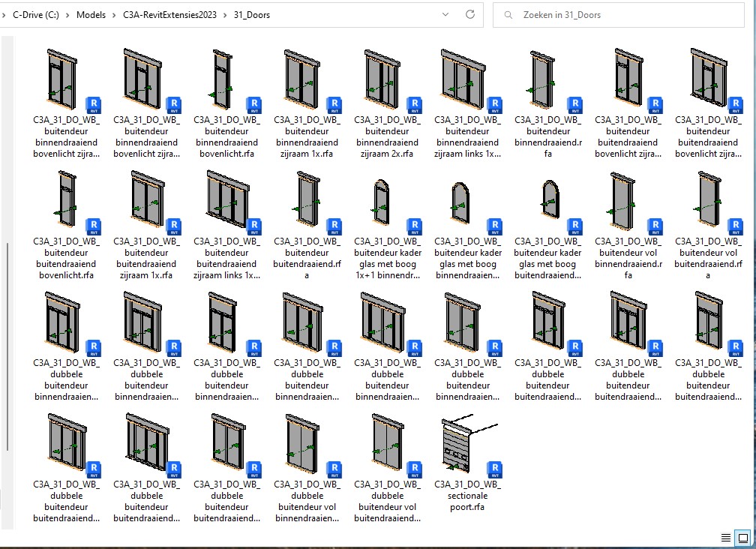Open address bar history dropdown
The width and height of the screenshot is (756, 549).
click(446, 14)
